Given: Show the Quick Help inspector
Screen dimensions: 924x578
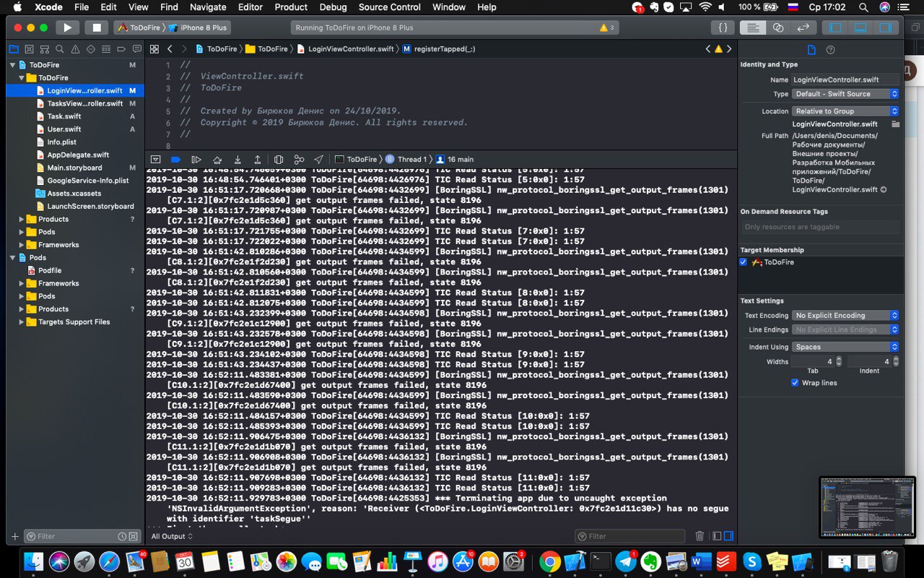Looking at the screenshot, I should pyautogui.click(x=830, y=50).
